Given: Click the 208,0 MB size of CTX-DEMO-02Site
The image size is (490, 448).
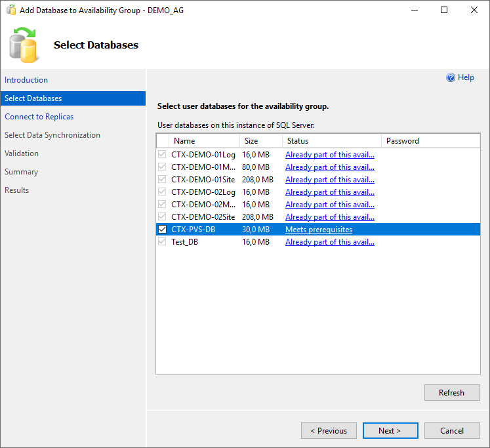Looking at the screenshot, I should tap(258, 217).
